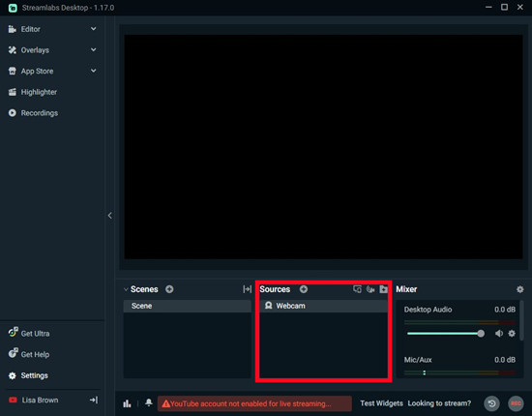Click the video preview area
Viewport: 532px width, 416px height.
[x=323, y=147]
